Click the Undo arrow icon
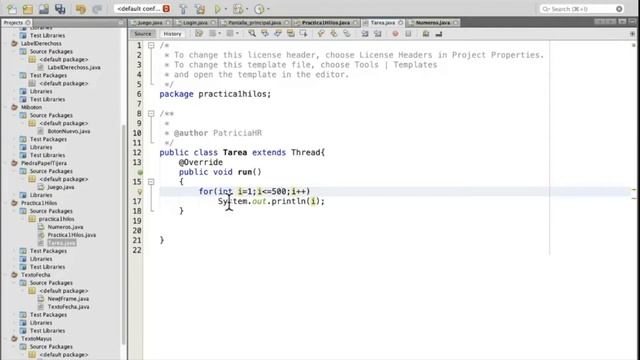The image size is (640, 360). pos(80,9)
